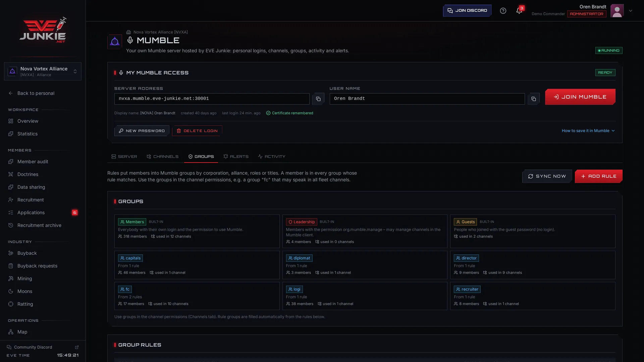This screenshot has width=644, height=362.
Task: Select the Groups tab
Action: click(x=201, y=157)
